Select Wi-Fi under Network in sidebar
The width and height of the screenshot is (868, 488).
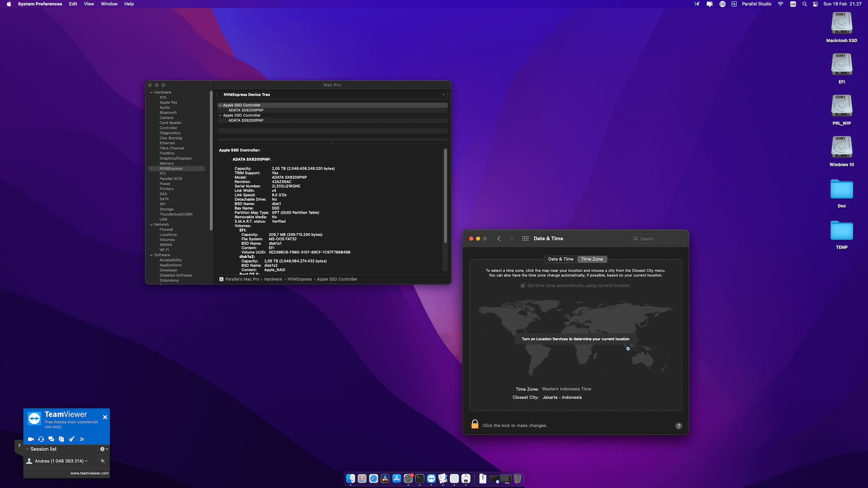coord(164,250)
